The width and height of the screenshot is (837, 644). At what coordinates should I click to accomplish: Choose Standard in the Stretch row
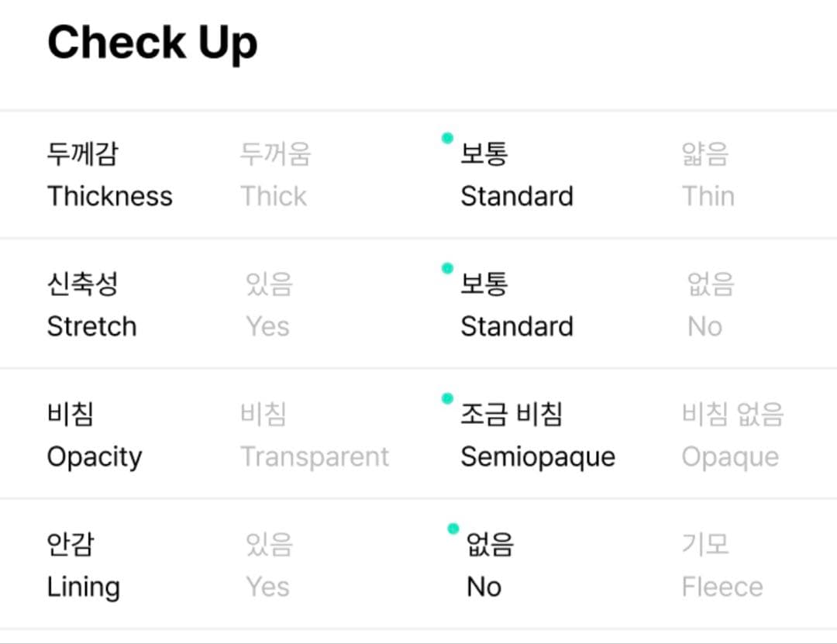pos(516,305)
